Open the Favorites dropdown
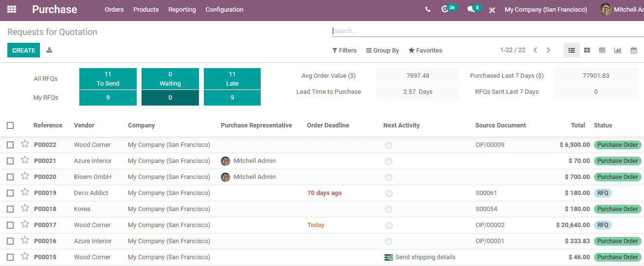 [x=425, y=50]
